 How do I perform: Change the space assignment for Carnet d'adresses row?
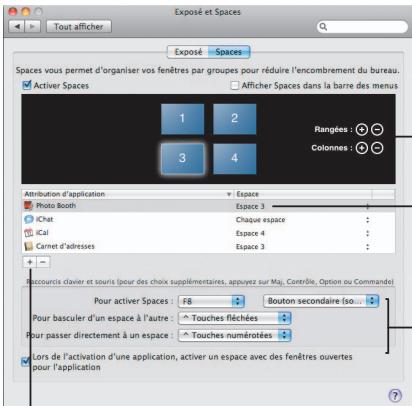368,247
